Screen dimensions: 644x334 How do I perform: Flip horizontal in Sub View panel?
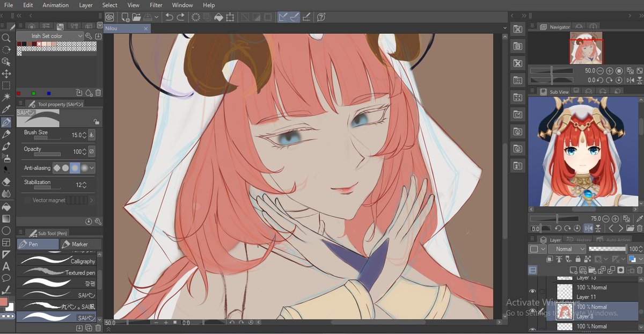588,228
